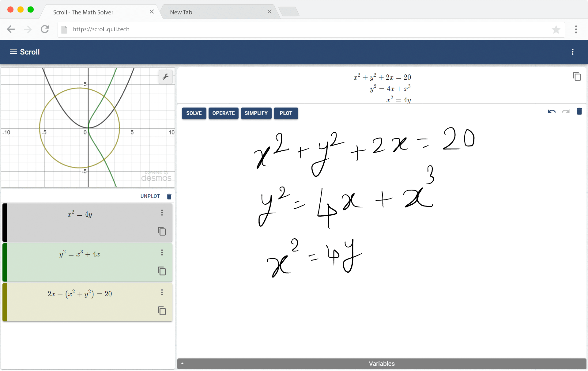Click the browser address bar
This screenshot has height=371, width=588.
pyautogui.click(x=306, y=29)
